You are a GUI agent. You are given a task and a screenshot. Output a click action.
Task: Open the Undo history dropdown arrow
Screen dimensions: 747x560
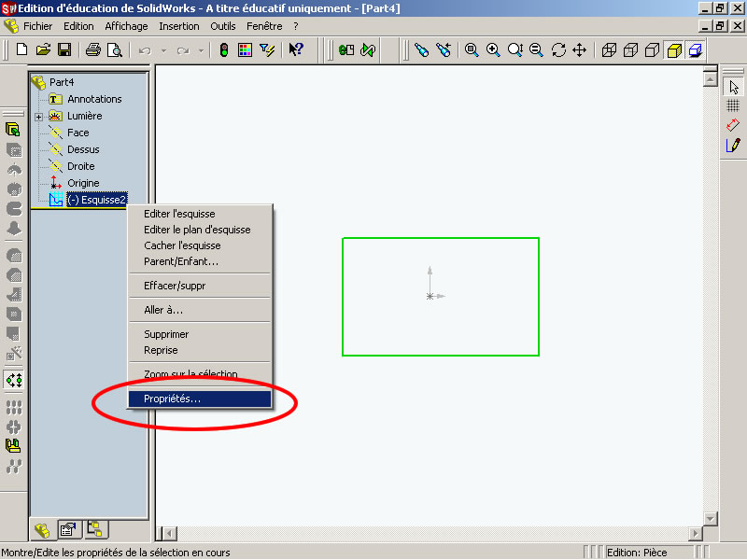coord(163,50)
